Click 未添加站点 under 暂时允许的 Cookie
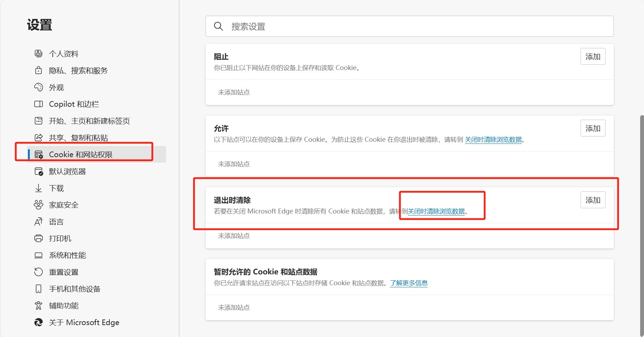 [x=234, y=308]
